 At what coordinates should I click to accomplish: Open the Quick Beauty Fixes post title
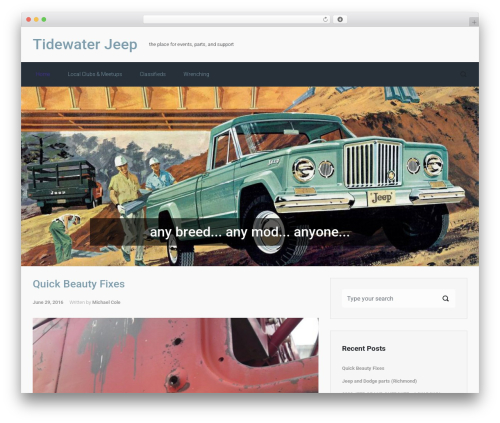79,284
